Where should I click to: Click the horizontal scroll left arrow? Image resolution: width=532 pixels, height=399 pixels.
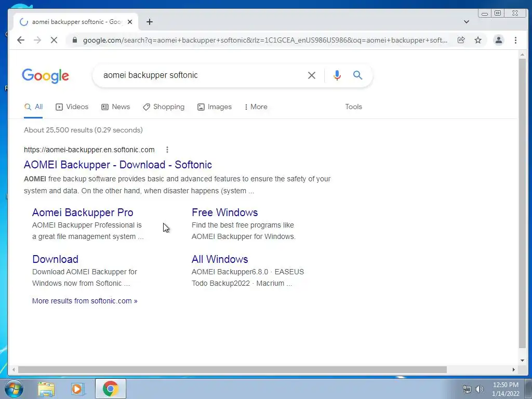point(14,370)
